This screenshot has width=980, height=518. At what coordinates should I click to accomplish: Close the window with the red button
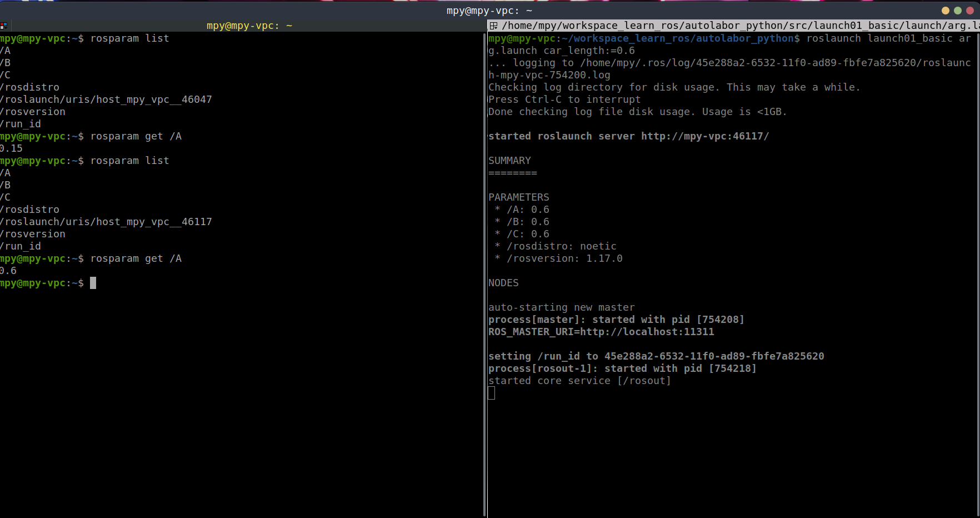click(x=970, y=11)
